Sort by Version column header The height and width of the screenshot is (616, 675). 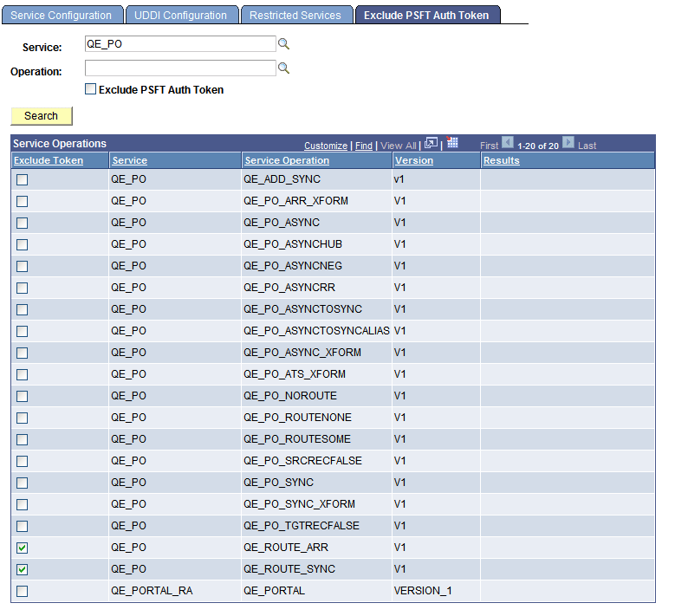pyautogui.click(x=414, y=160)
